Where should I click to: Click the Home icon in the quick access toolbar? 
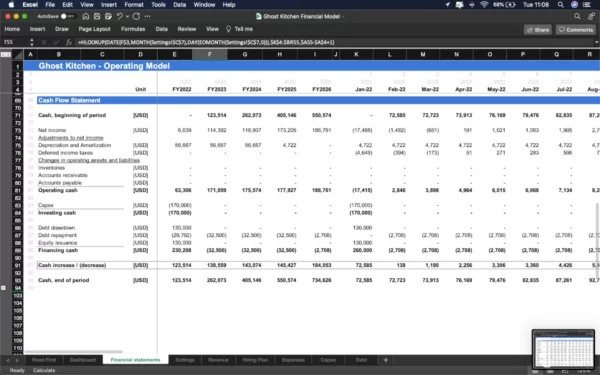[x=86, y=16]
